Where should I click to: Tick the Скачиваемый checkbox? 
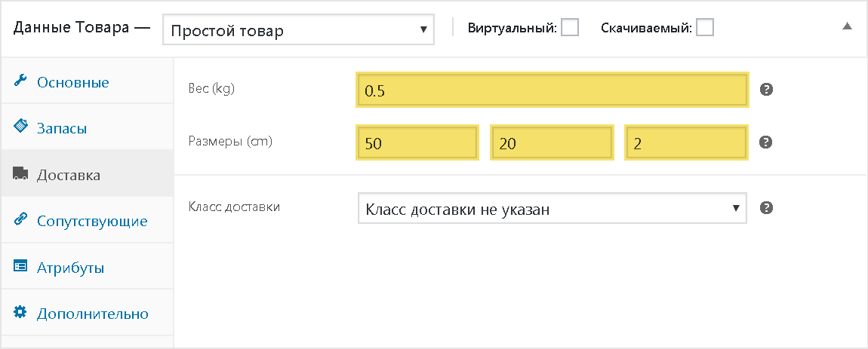[x=705, y=27]
